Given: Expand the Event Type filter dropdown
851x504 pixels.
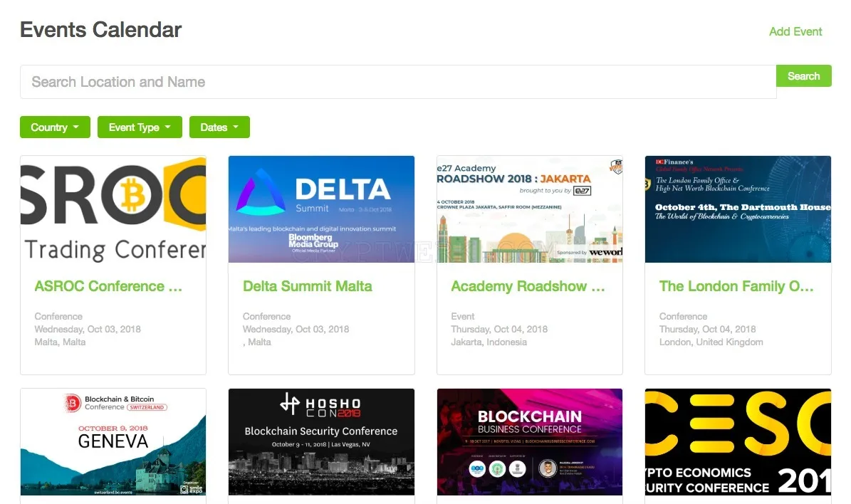Looking at the screenshot, I should [140, 127].
